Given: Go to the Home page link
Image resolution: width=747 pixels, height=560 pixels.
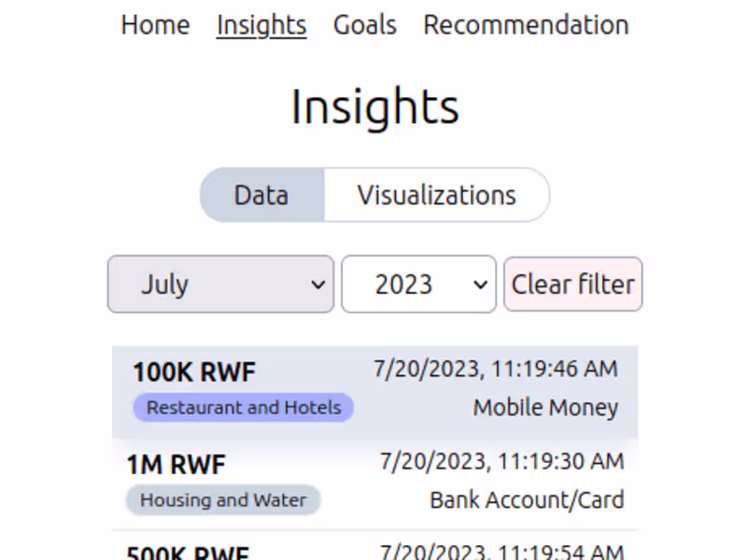Looking at the screenshot, I should coord(155,25).
